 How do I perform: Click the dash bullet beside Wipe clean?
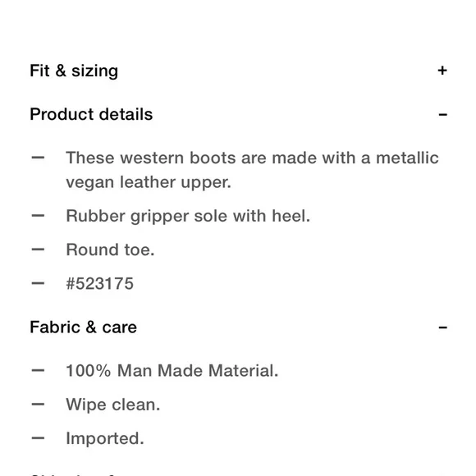click(x=38, y=405)
